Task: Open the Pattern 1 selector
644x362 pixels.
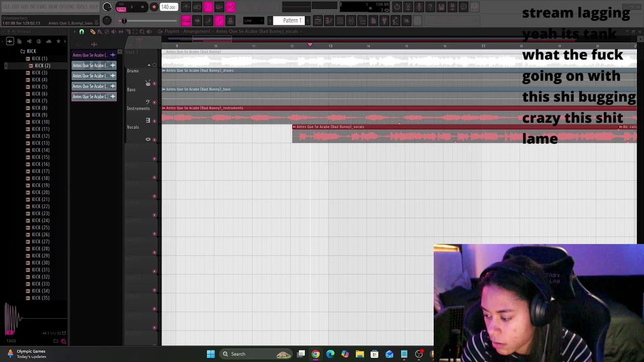Action: click(x=290, y=21)
